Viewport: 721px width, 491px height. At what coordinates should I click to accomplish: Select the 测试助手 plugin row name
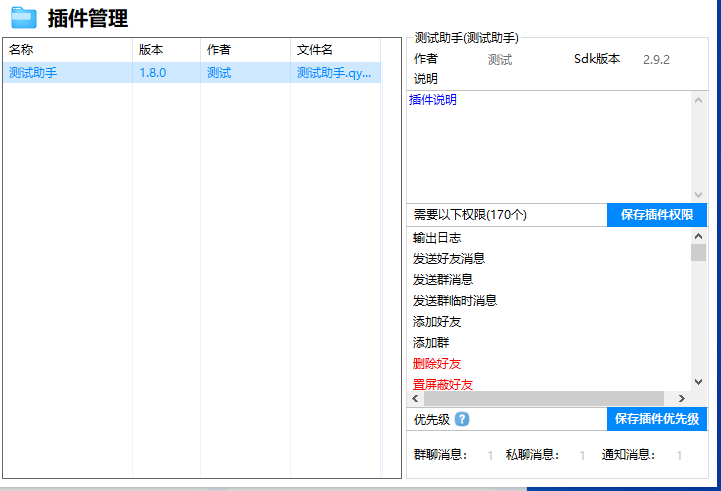pos(33,73)
